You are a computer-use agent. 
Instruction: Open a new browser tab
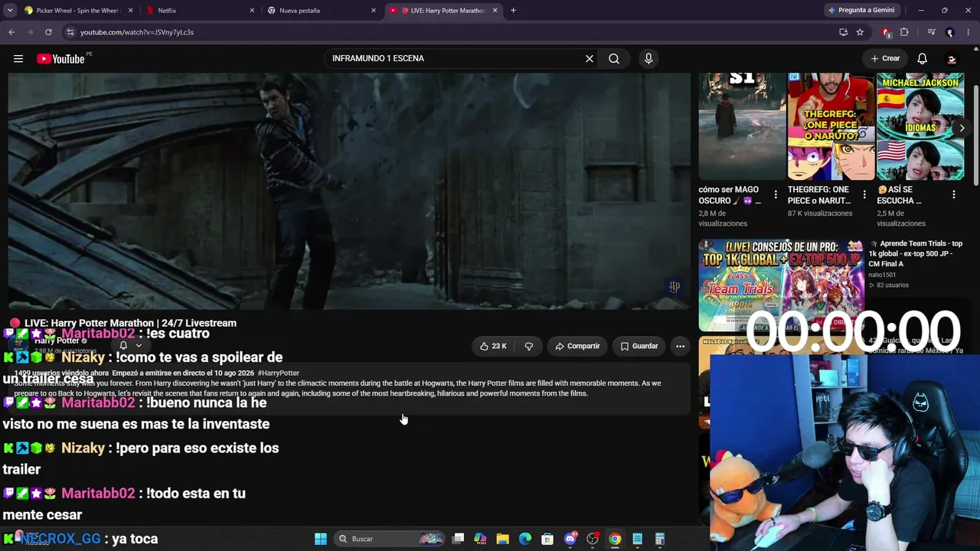pos(513,11)
